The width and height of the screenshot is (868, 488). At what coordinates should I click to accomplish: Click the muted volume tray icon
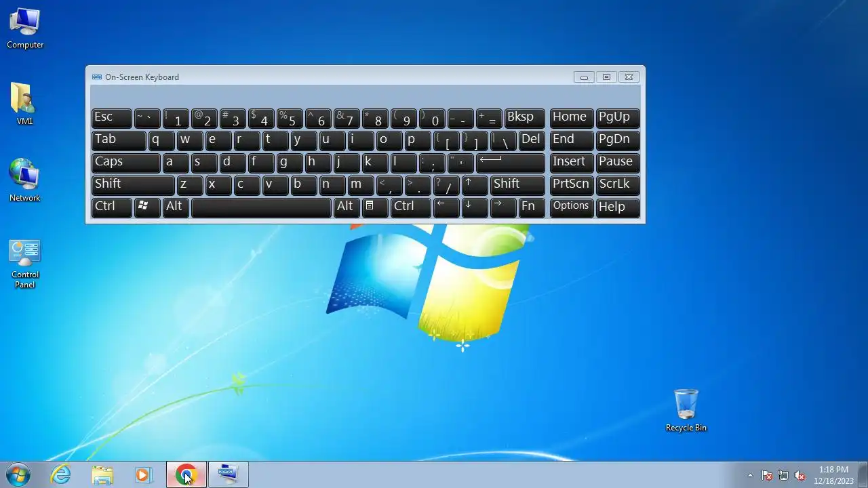800,475
